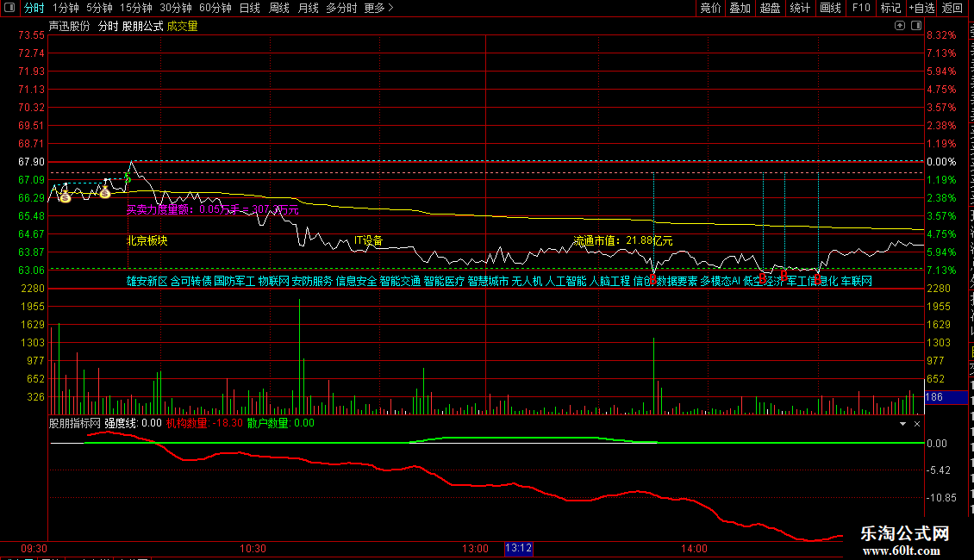
Task: Click the 14:00 time axis label
Action: (x=694, y=549)
